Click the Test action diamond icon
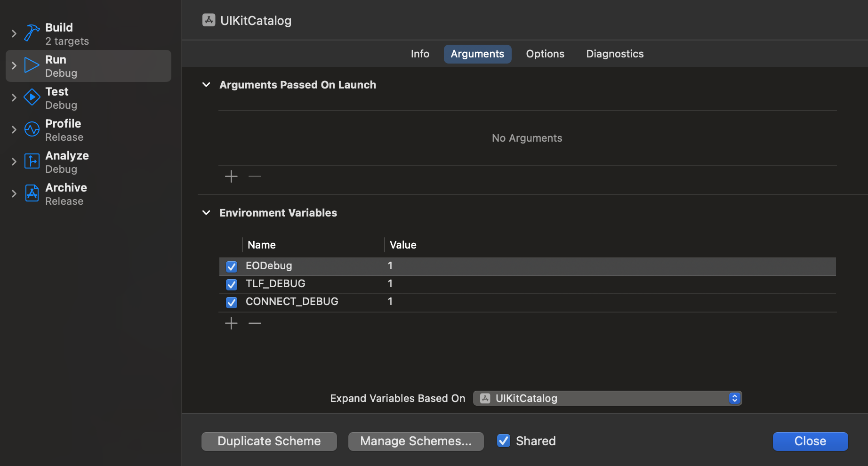This screenshot has height=466, width=868. coord(31,97)
